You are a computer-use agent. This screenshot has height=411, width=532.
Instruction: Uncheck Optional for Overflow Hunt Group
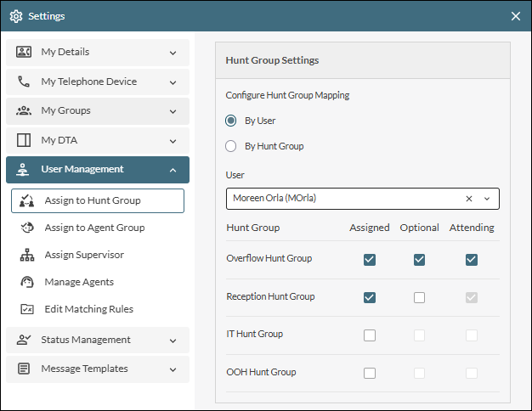point(419,259)
